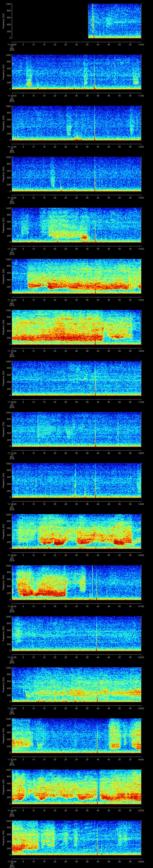Click the "11:21:00" start time label
153x868 pixels.
12,657
